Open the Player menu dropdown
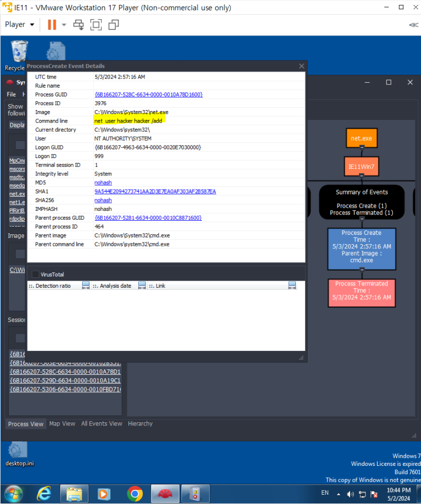This screenshot has width=421, height=504. click(x=20, y=25)
